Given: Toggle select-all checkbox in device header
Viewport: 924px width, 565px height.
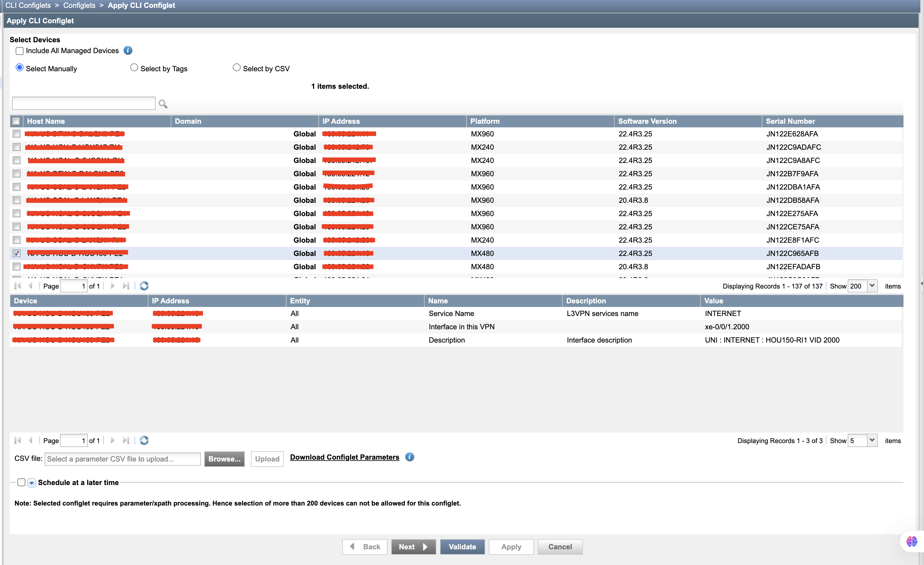Looking at the screenshot, I should 16,121.
